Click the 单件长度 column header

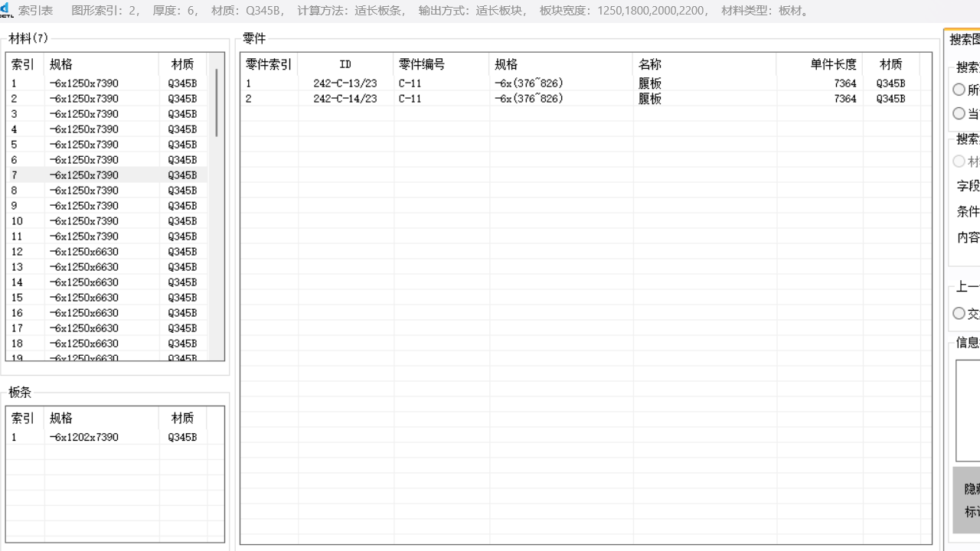pos(833,64)
